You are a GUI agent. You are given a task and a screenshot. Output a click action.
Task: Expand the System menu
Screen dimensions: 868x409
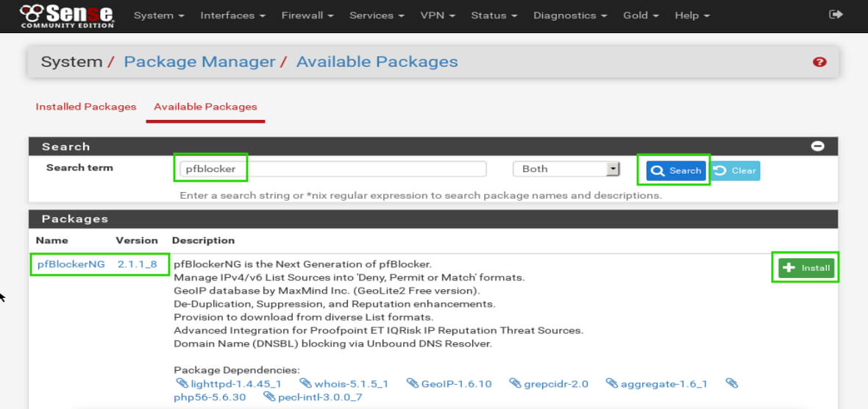[158, 15]
